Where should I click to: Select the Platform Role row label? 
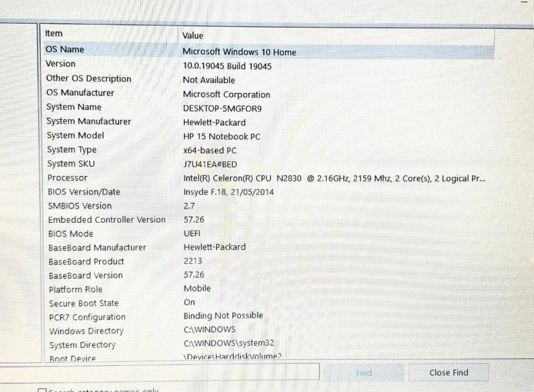tap(75, 289)
